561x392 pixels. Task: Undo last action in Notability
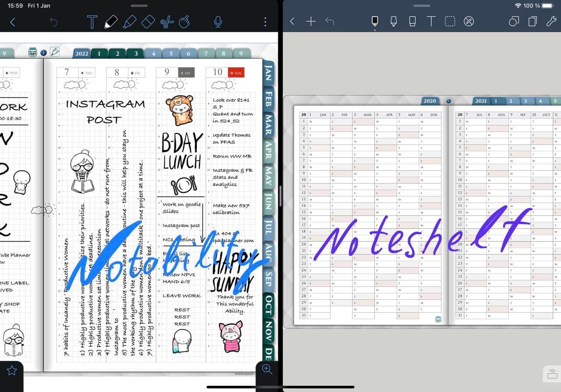pos(53,22)
